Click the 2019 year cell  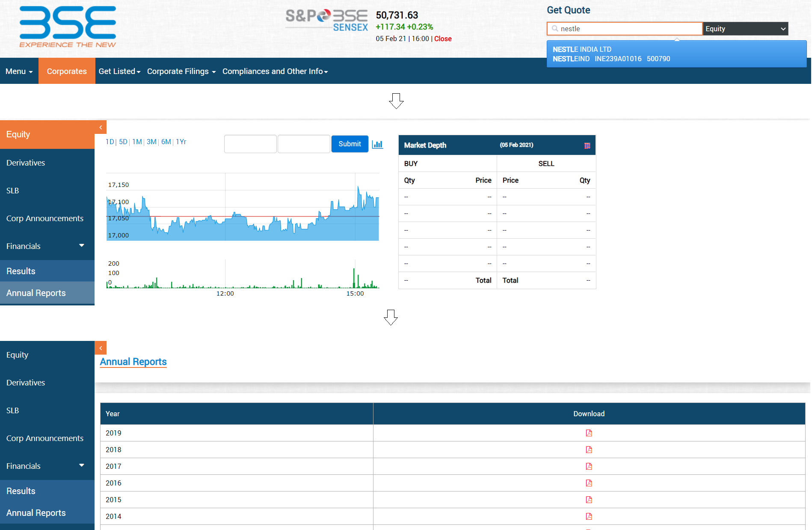point(237,433)
